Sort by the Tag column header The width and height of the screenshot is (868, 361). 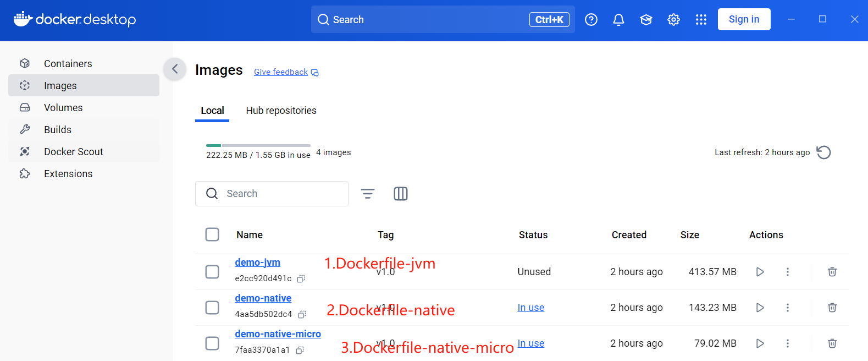point(385,235)
